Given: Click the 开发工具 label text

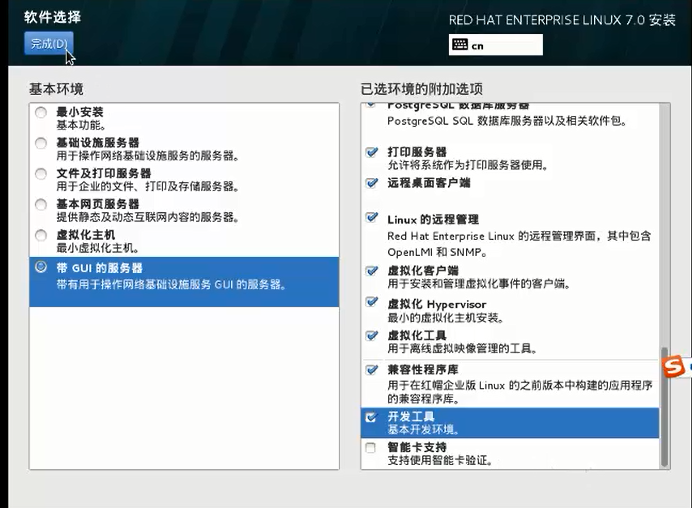Looking at the screenshot, I should tap(411, 416).
